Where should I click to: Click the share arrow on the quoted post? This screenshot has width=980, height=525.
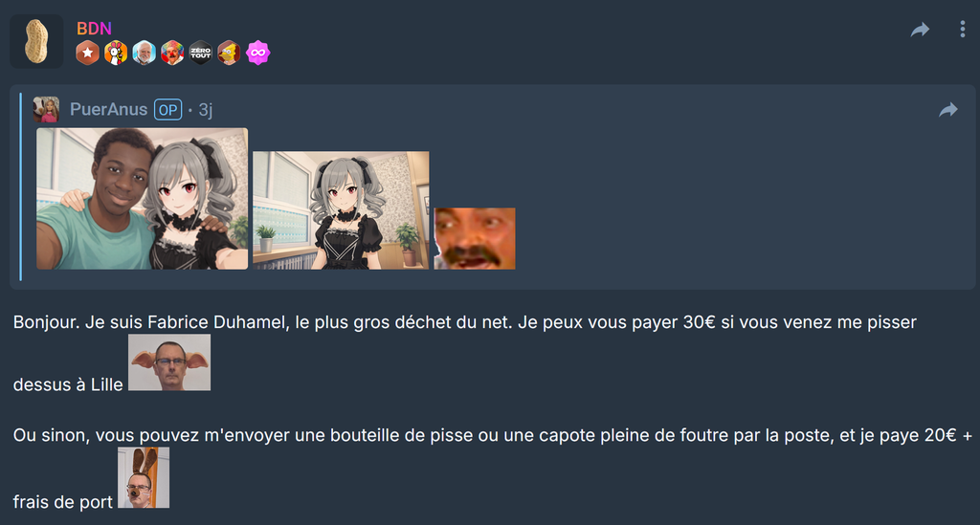point(948,110)
